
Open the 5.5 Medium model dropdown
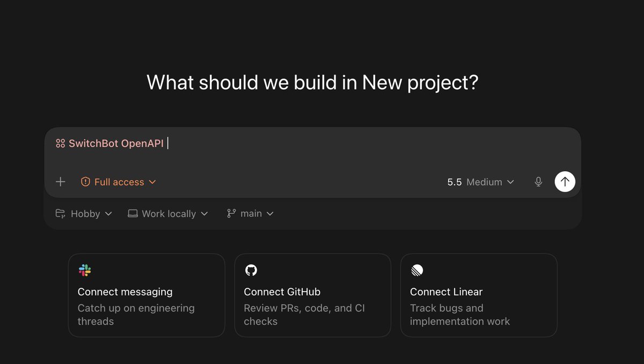[x=481, y=182]
